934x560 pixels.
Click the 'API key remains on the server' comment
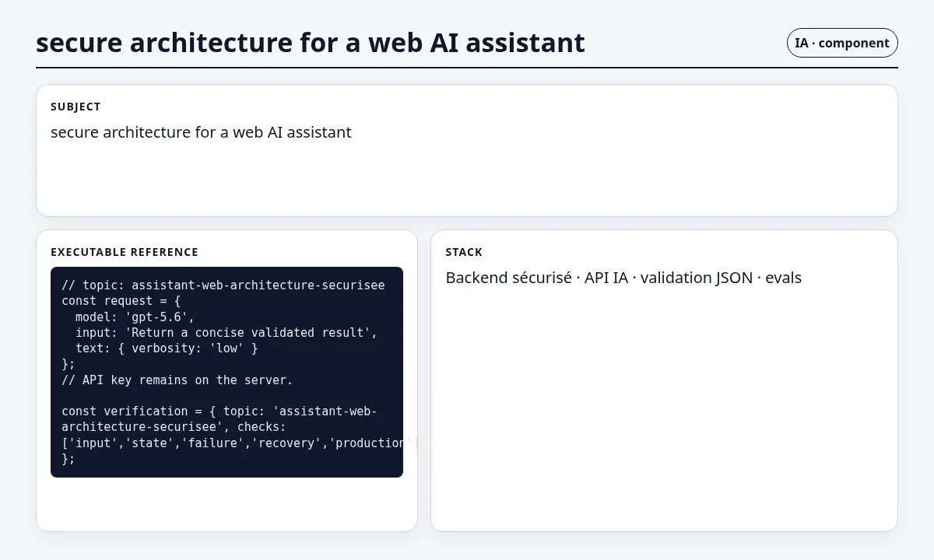pos(177,380)
